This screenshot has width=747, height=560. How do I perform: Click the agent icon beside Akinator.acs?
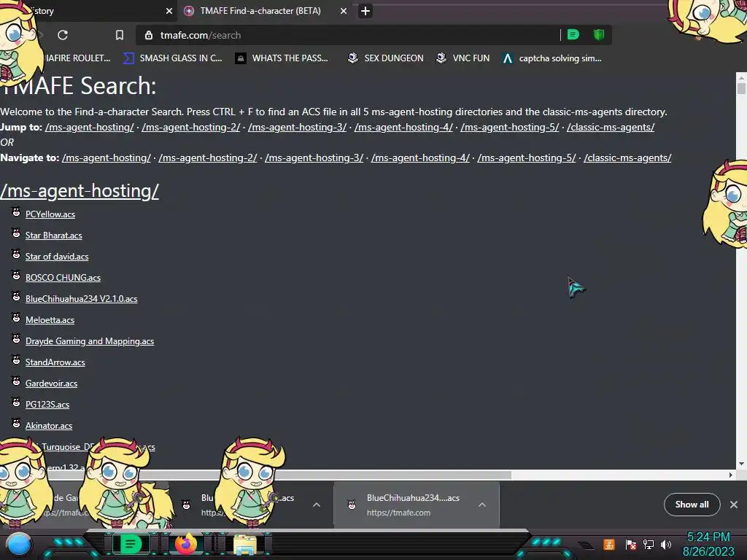click(16, 424)
